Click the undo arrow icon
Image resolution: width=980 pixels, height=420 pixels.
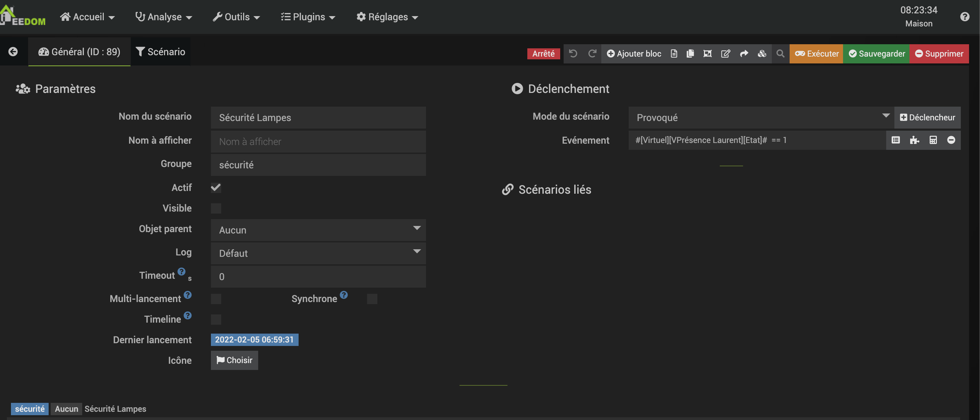pos(573,54)
